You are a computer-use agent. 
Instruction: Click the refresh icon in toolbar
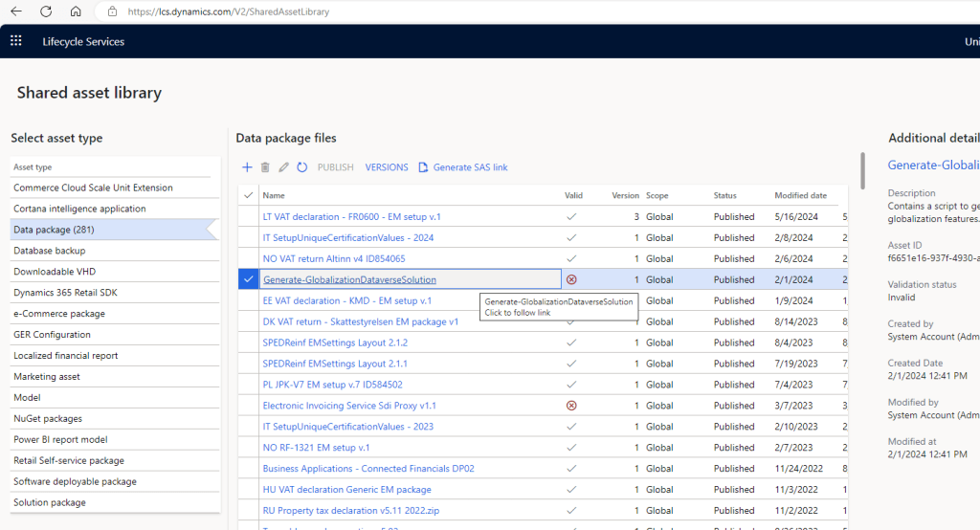click(x=301, y=167)
